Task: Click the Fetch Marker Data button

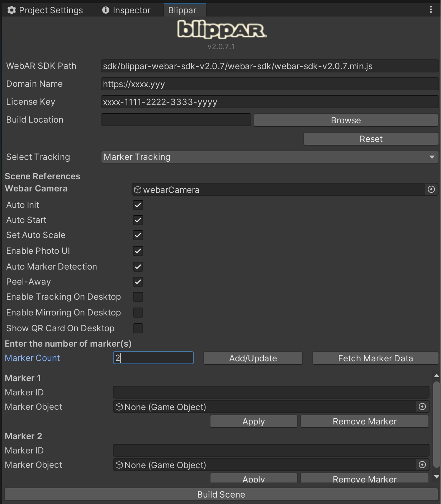Action: pyautogui.click(x=375, y=358)
